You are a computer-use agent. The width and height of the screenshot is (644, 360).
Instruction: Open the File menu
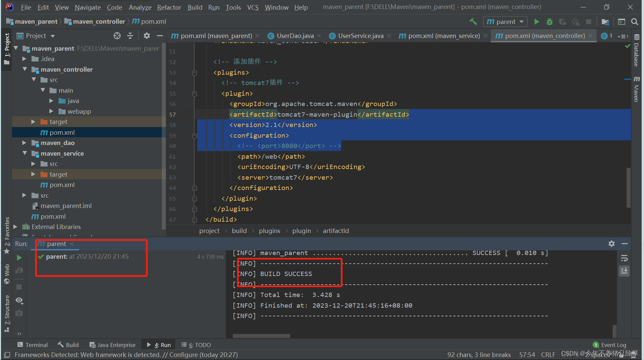pos(26,7)
